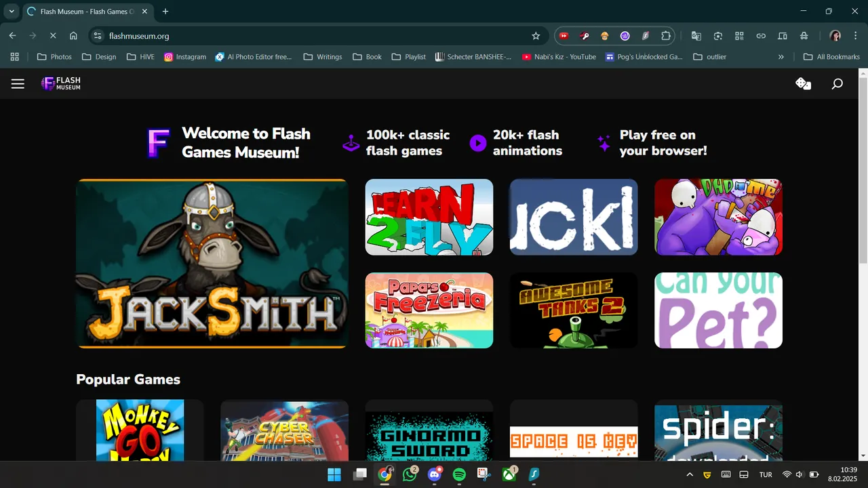The image size is (868, 488).
Task: Open the spider: downloaded game tile
Action: tap(718, 430)
